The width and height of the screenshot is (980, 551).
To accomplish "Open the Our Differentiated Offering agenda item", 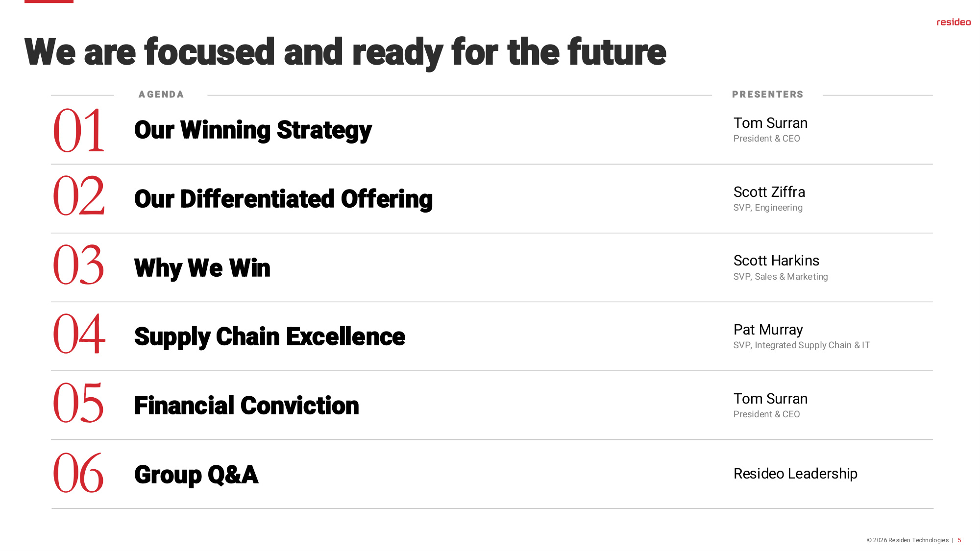I will tap(283, 199).
